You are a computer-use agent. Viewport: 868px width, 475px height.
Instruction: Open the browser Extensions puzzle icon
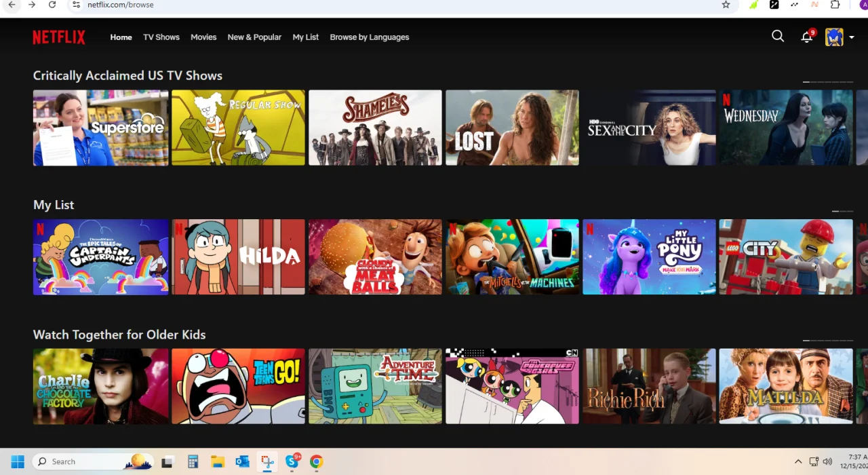(x=835, y=5)
